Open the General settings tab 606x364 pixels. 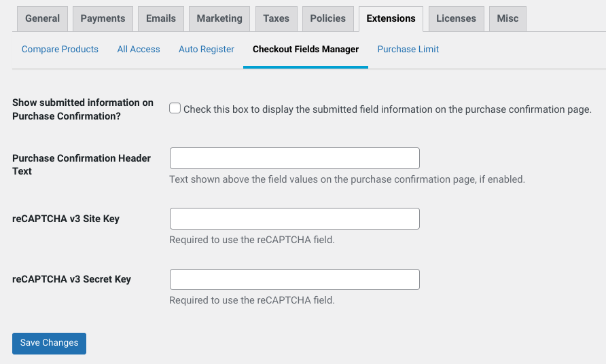coord(43,18)
